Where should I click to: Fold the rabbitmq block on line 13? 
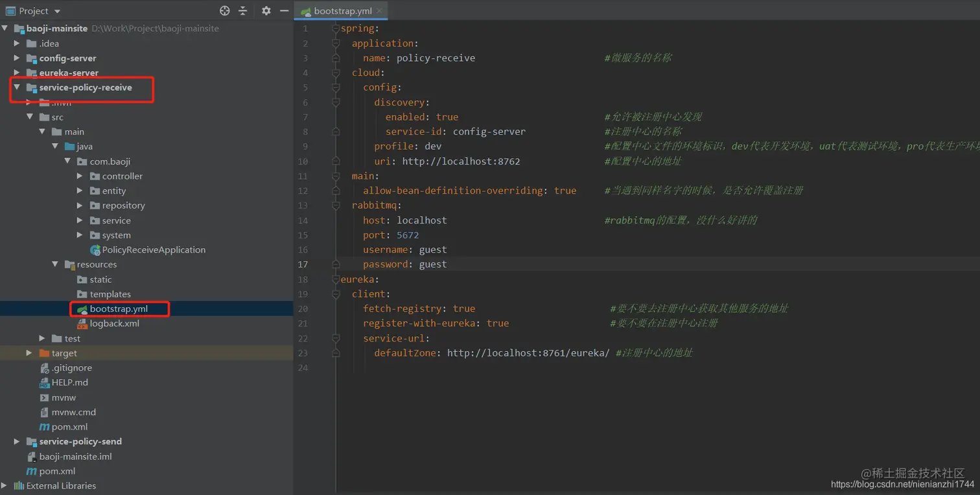pos(336,205)
